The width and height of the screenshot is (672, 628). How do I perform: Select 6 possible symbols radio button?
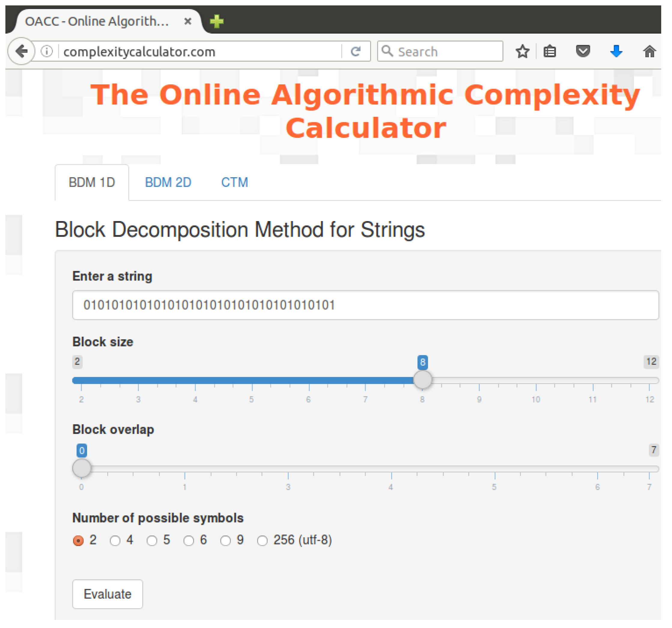pos(189,541)
